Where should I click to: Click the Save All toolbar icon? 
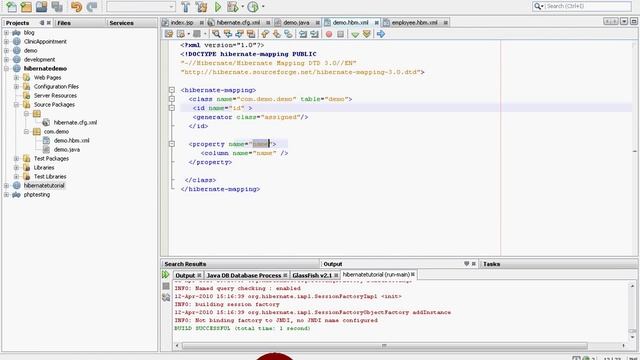57,7
